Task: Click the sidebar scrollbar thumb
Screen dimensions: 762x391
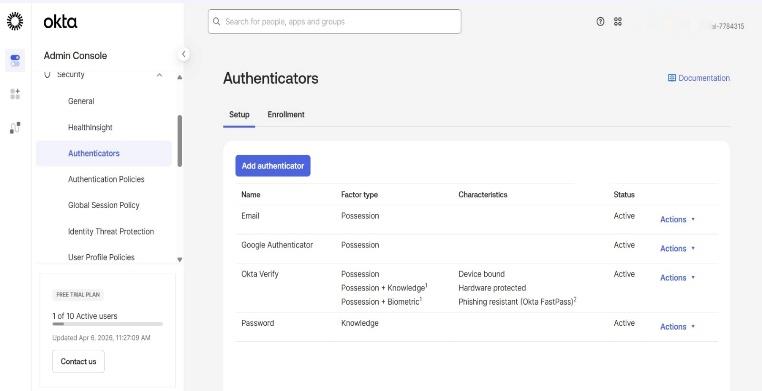Action: click(180, 141)
